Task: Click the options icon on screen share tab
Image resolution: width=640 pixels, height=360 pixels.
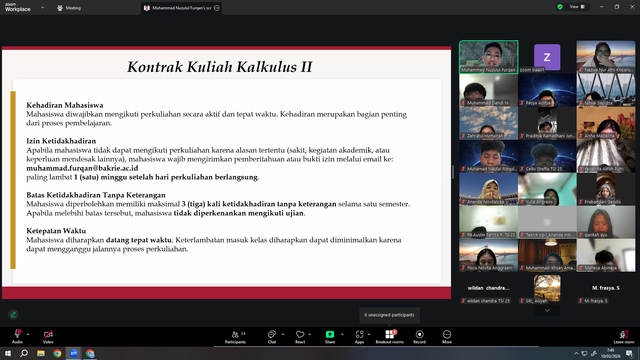Action: click(217, 8)
